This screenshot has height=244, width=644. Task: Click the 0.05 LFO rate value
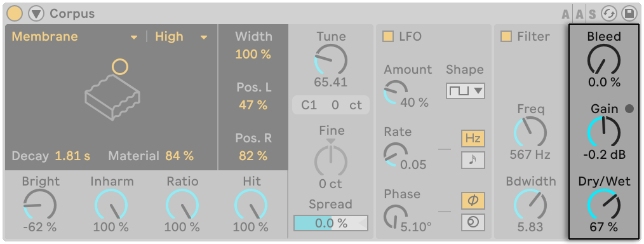413,165
